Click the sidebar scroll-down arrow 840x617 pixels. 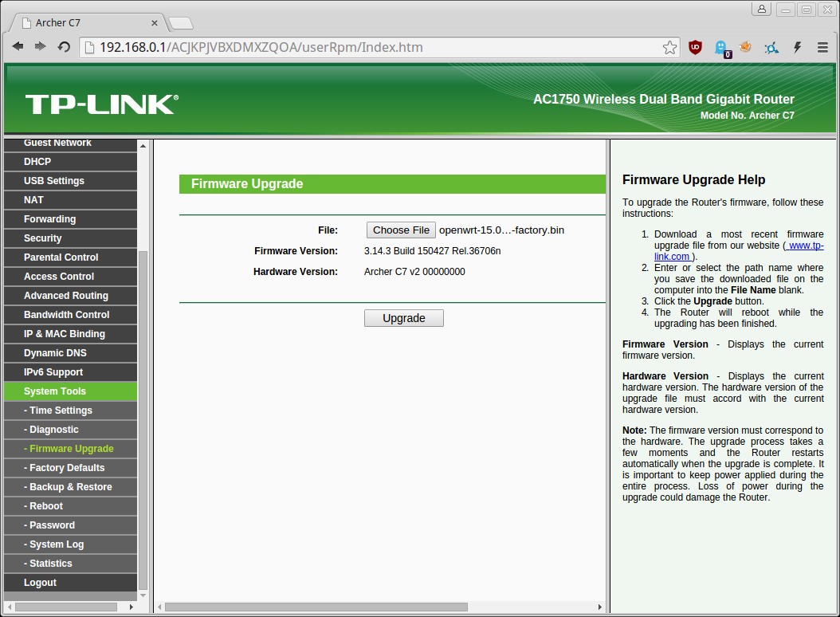[143, 595]
